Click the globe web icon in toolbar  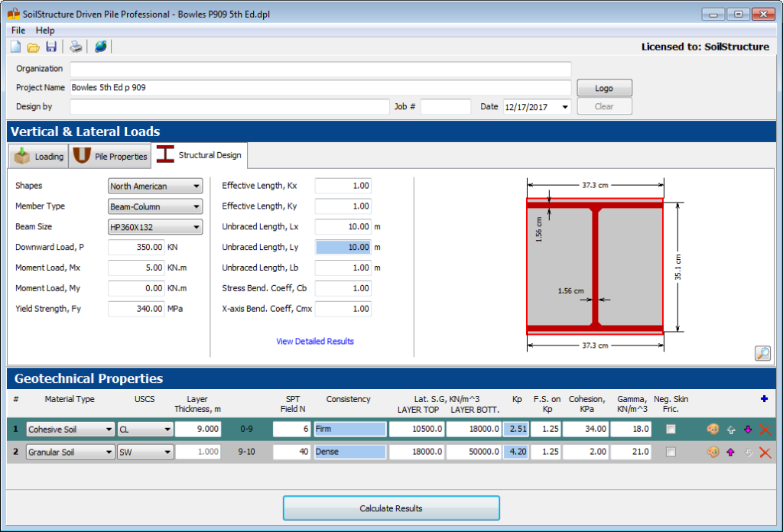pos(100,47)
